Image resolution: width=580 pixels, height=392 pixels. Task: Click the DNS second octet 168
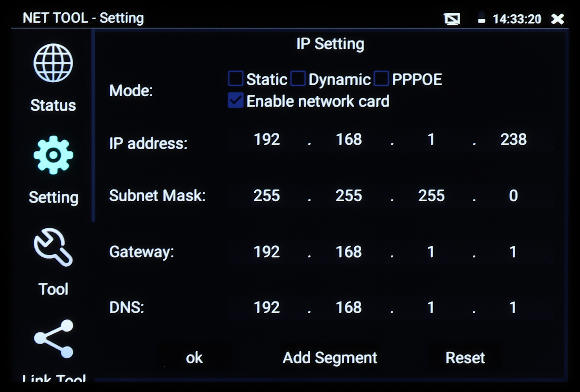pos(349,307)
